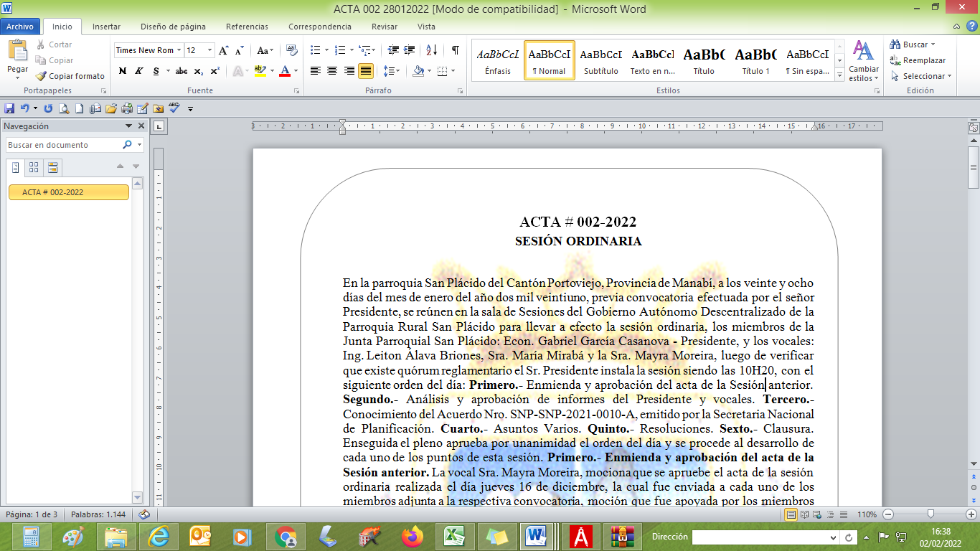Click the Buscar en documento search field

point(63,145)
